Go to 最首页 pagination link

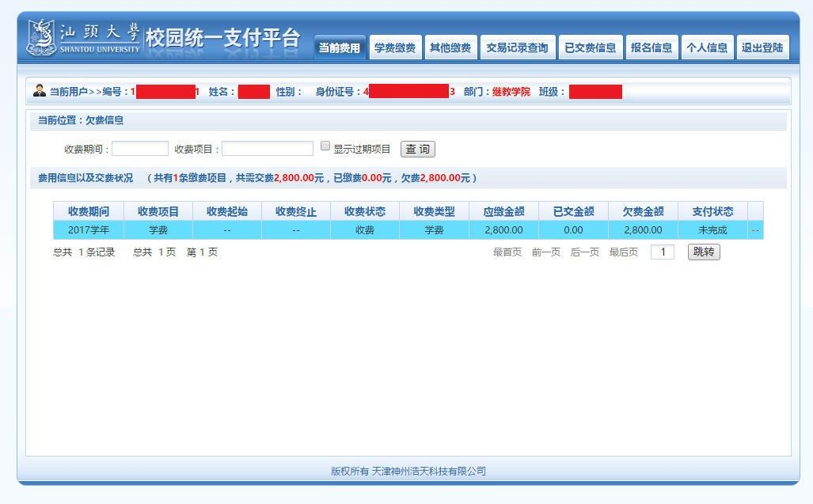pos(507,252)
